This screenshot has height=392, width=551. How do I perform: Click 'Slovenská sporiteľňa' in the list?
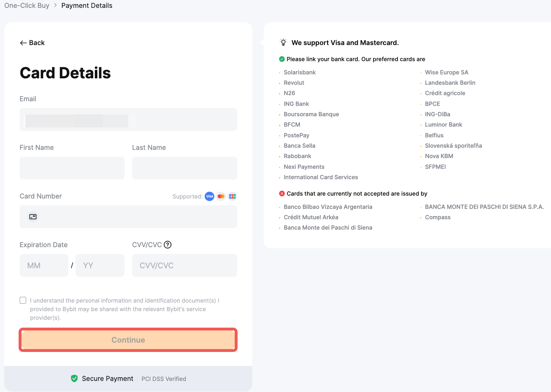454,146
